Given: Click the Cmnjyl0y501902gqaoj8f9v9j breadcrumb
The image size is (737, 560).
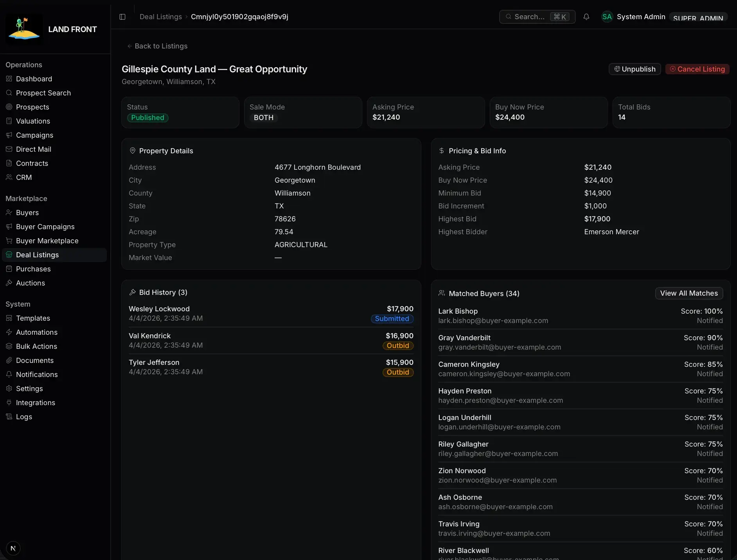Looking at the screenshot, I should pos(239,17).
